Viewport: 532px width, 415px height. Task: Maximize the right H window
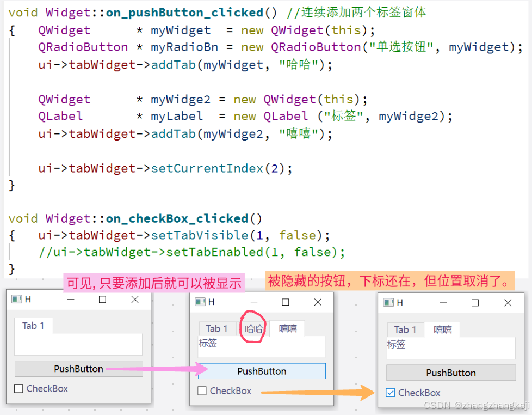[475, 303]
